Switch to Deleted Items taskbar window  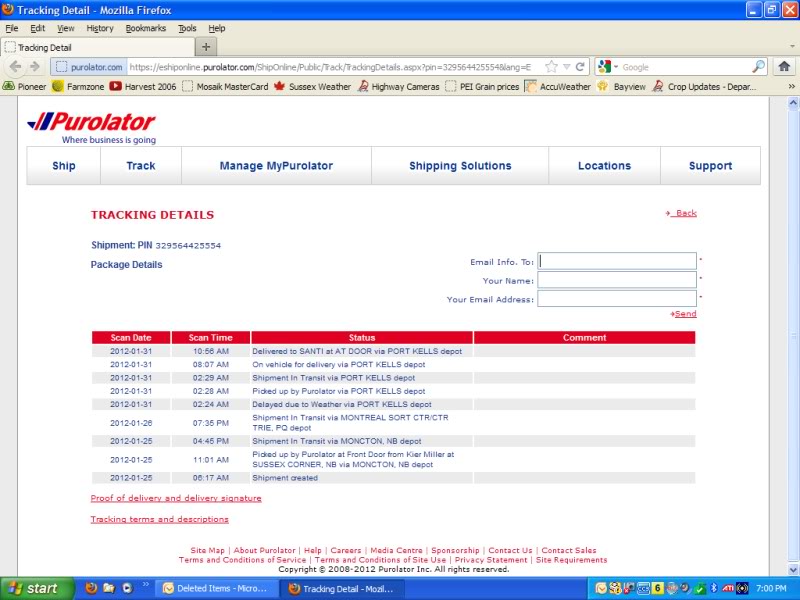coord(217,588)
